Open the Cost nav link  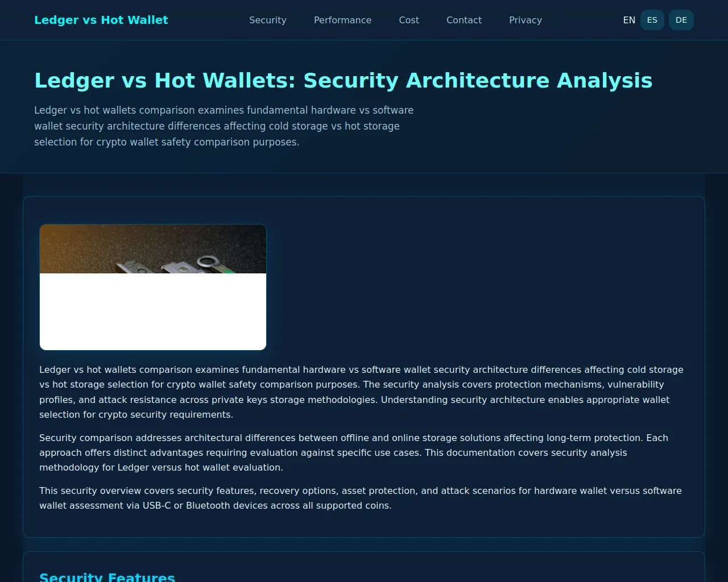409,20
